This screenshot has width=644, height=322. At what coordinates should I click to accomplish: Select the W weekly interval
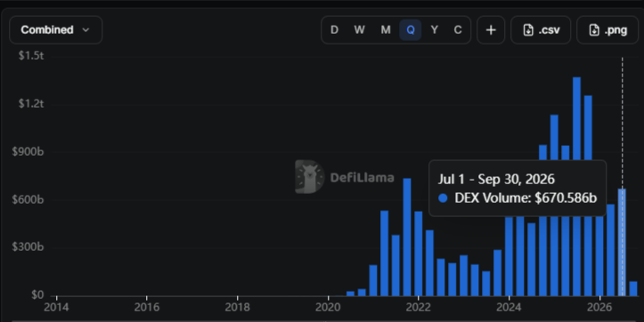point(359,30)
